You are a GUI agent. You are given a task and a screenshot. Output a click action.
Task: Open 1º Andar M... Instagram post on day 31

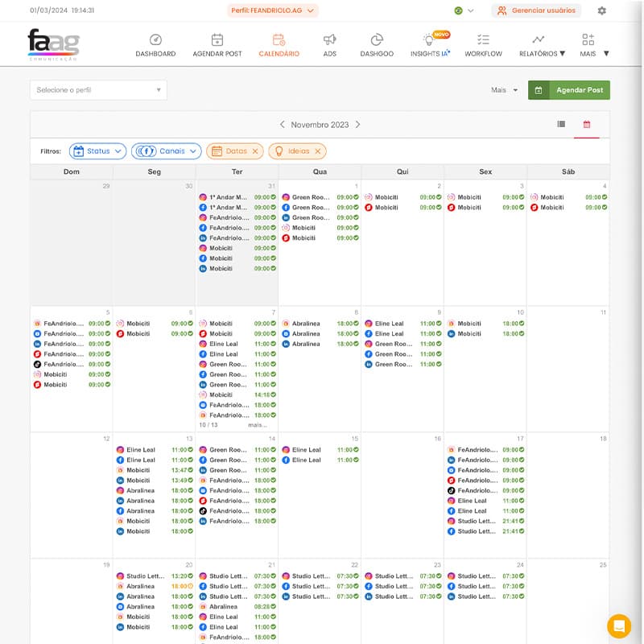(237, 197)
